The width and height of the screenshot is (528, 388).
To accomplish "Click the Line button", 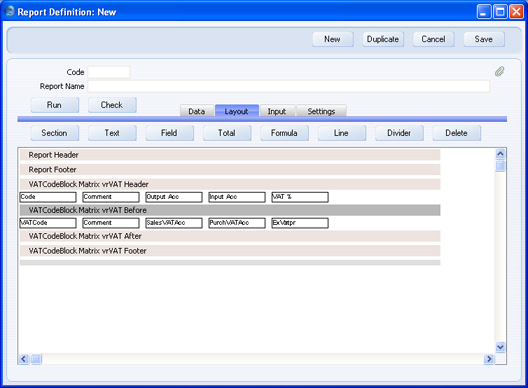I will (x=342, y=133).
